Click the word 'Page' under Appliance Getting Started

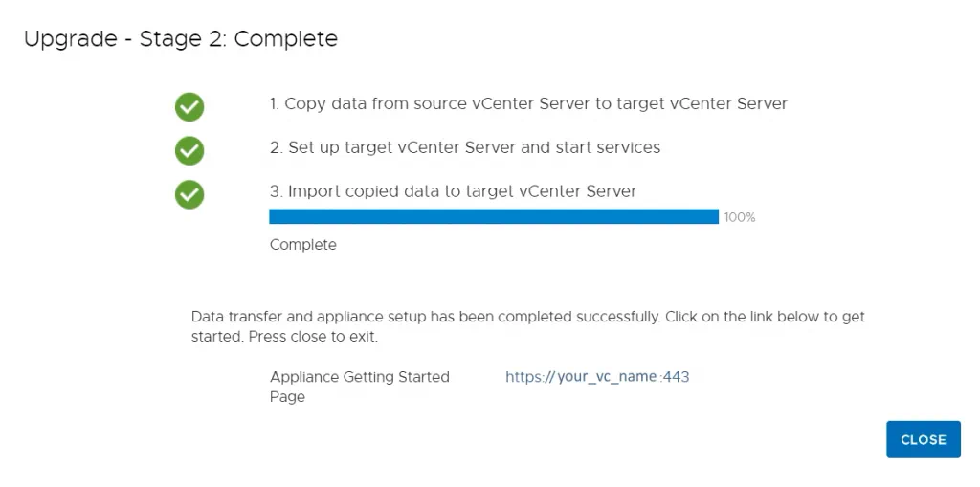pyautogui.click(x=287, y=397)
